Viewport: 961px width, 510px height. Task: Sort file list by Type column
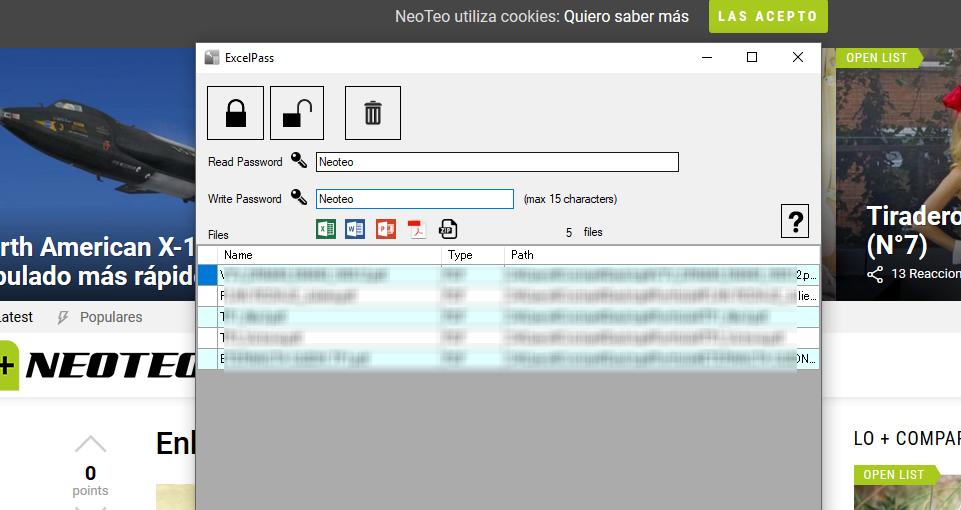coord(473,255)
